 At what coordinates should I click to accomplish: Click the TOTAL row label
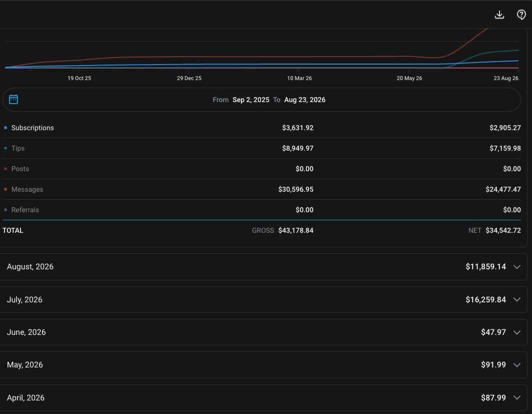coord(13,230)
